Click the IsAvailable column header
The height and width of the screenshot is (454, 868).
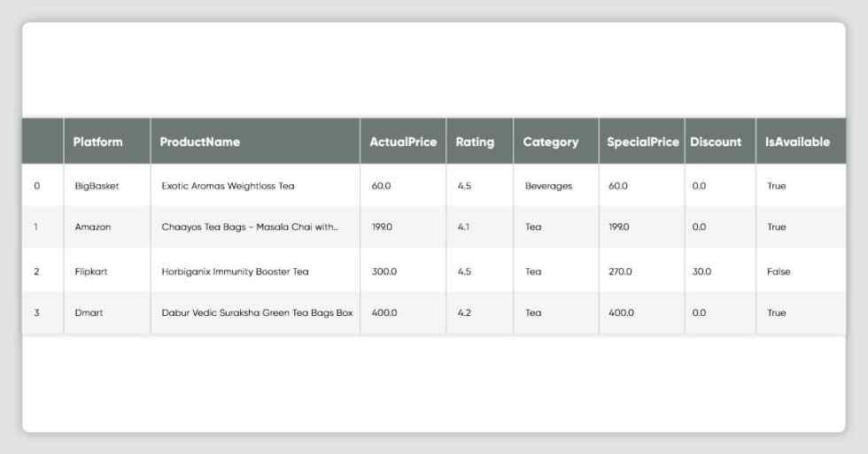[x=797, y=142]
